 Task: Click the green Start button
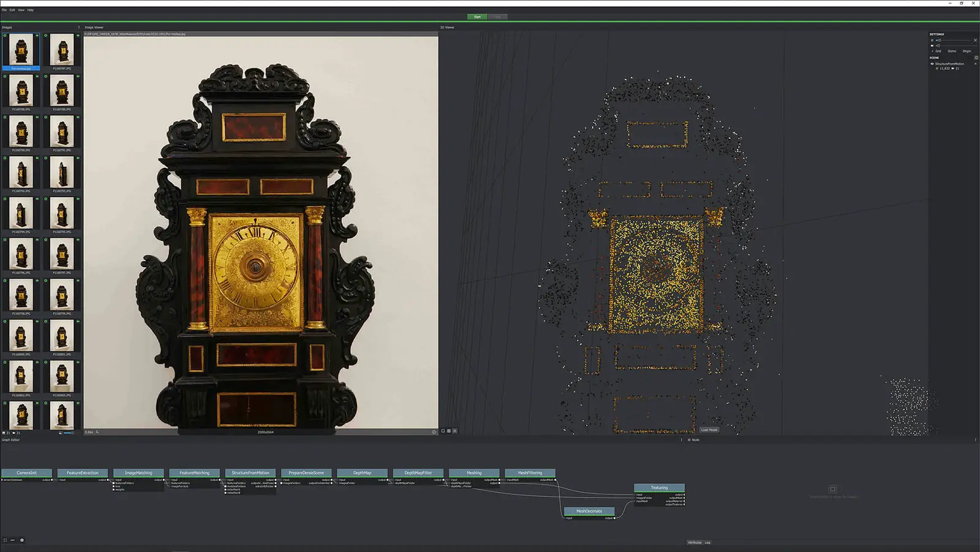[x=477, y=17]
